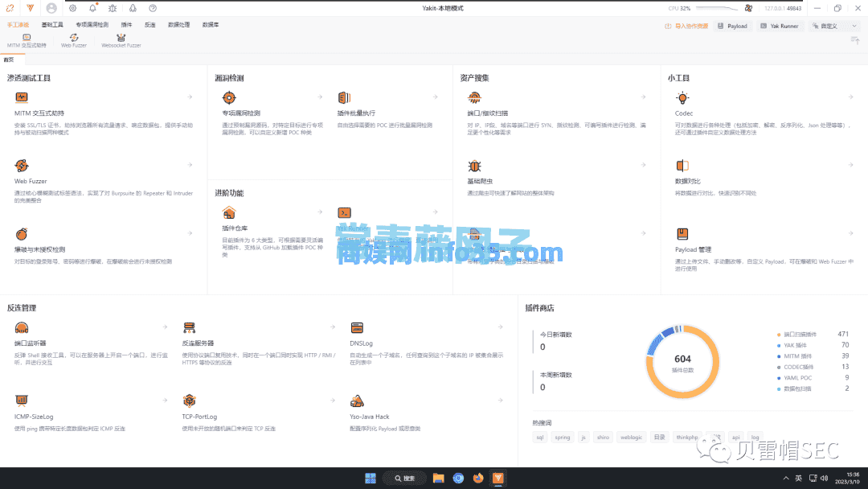Open the 插件仓库 house icon

pyautogui.click(x=229, y=212)
